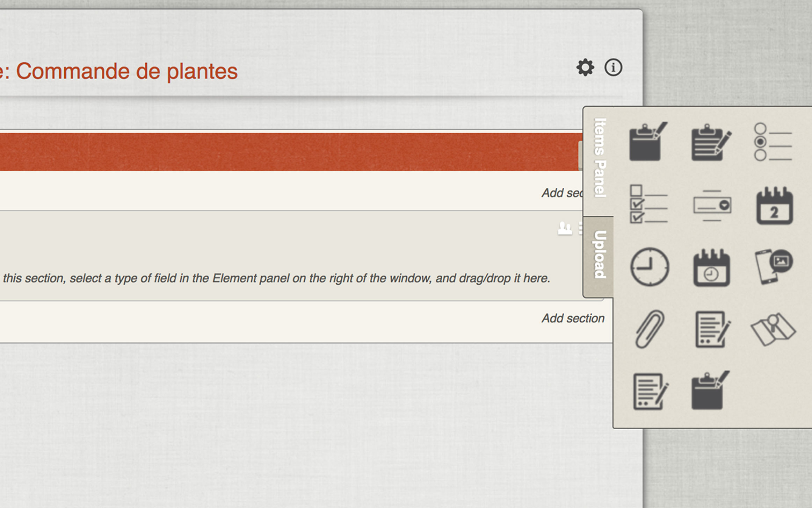812x508 pixels.
Task: Select the clock time field icon
Action: click(x=649, y=267)
